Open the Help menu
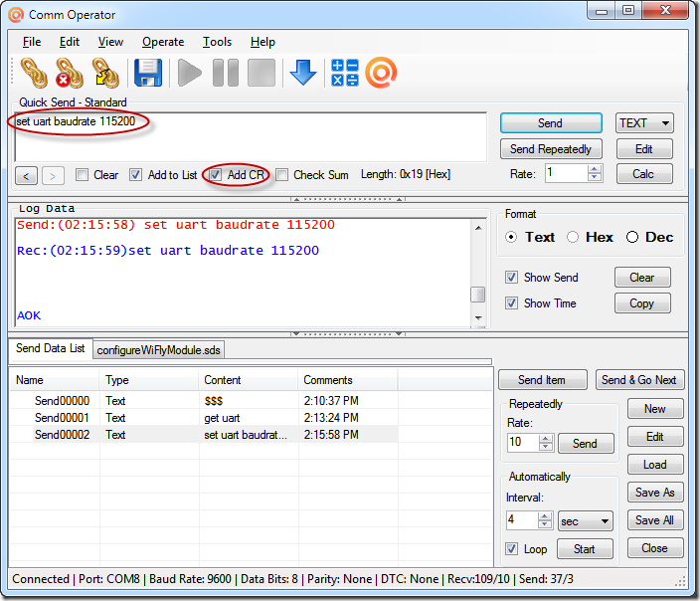700x601 pixels. click(262, 42)
